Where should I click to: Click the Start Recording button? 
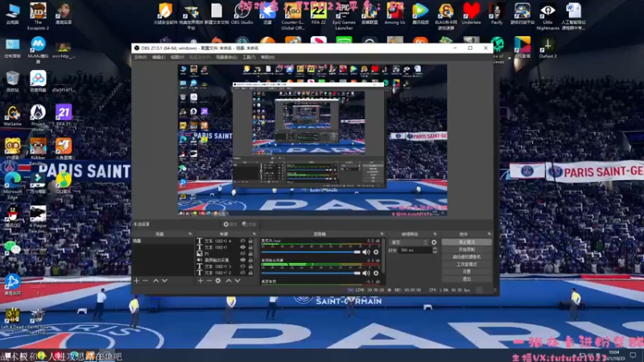tap(467, 249)
